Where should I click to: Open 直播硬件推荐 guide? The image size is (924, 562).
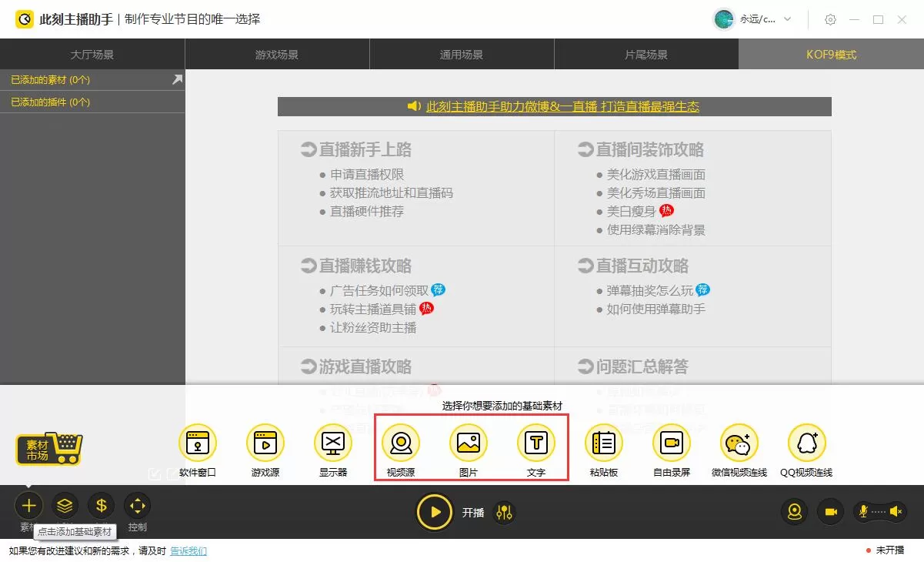[x=367, y=212]
